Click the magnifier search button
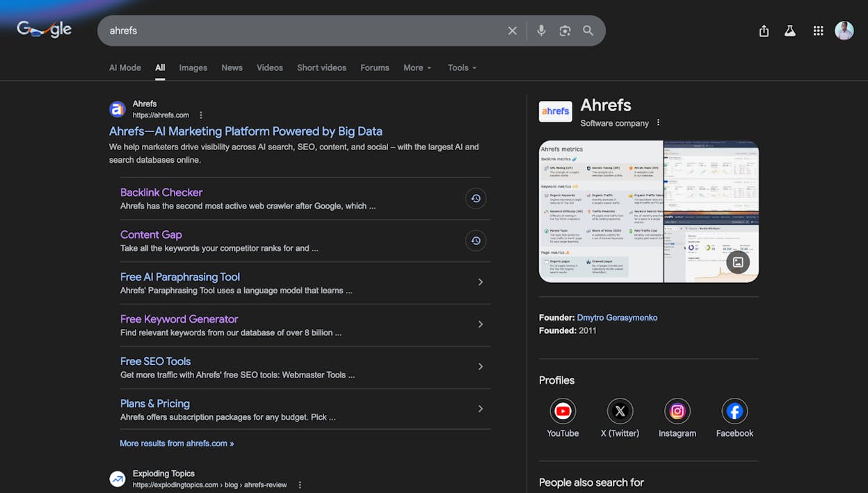The height and width of the screenshot is (493, 868). point(588,31)
